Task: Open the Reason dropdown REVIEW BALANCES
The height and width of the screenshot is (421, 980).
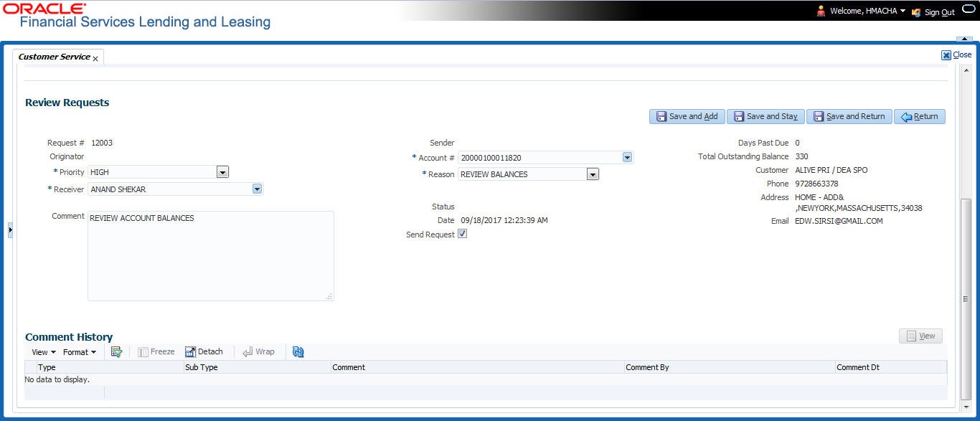Action: [x=593, y=174]
